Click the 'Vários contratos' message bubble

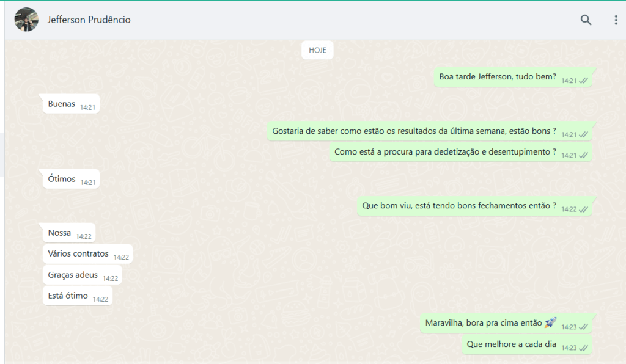click(x=78, y=254)
